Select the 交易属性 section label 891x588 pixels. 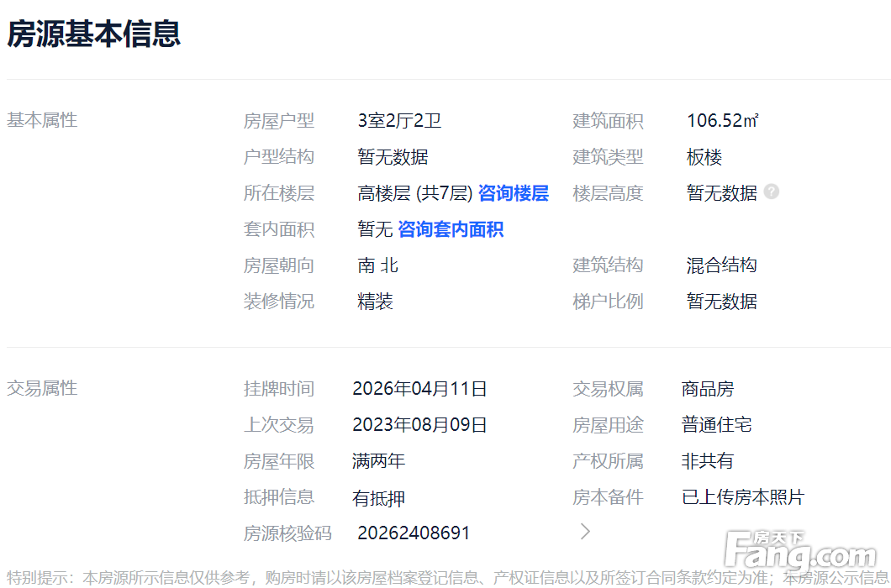[x=42, y=388]
